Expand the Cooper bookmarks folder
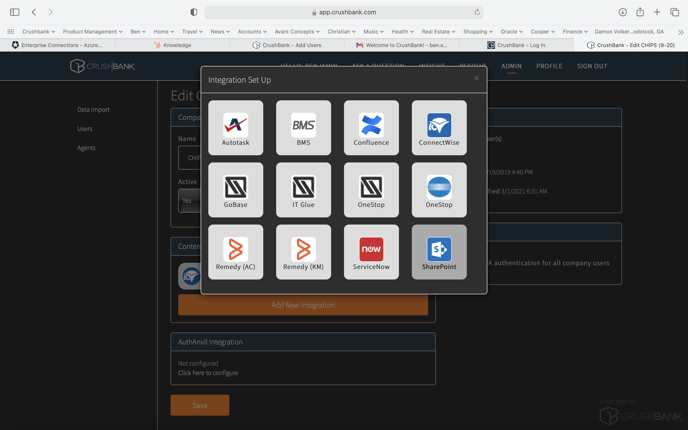 [542, 32]
